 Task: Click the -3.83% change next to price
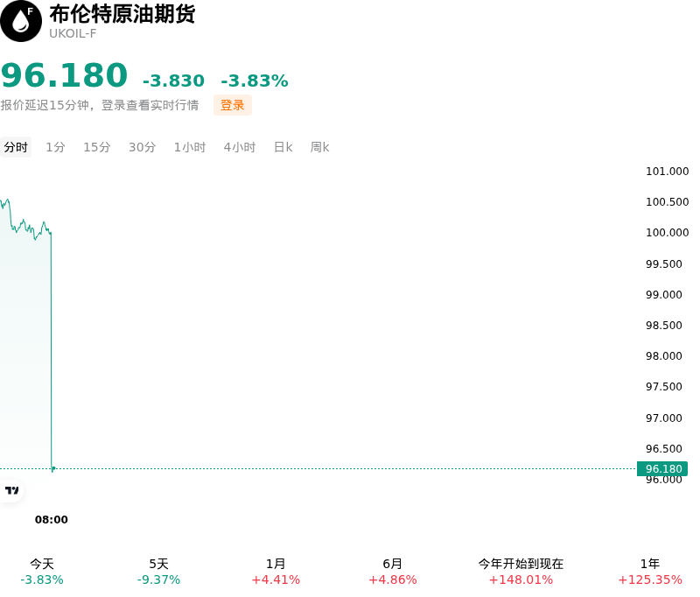255,81
